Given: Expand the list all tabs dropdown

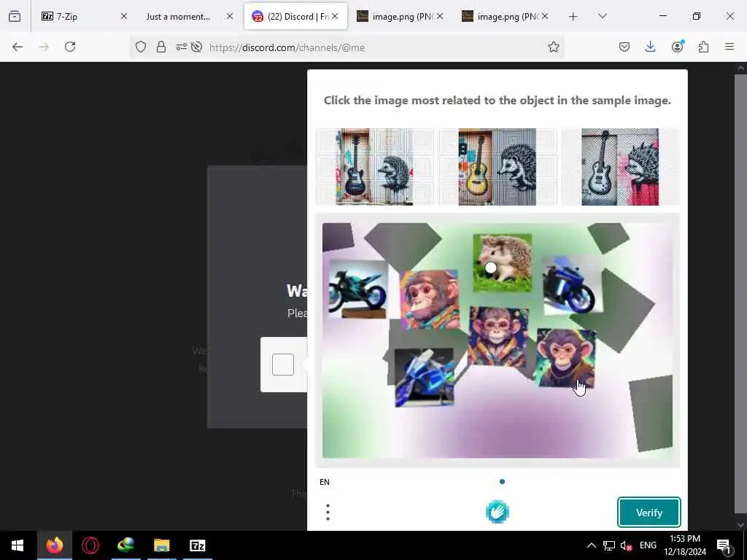Looking at the screenshot, I should (x=603, y=17).
